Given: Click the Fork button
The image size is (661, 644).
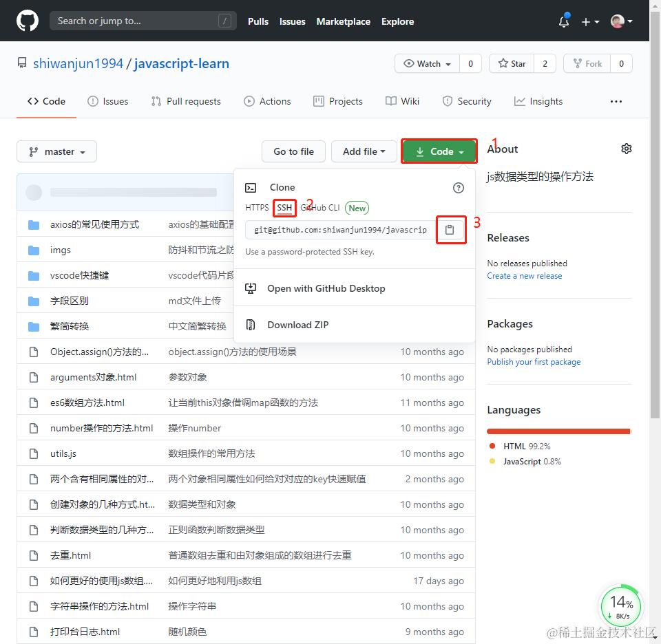Looking at the screenshot, I should coord(587,63).
